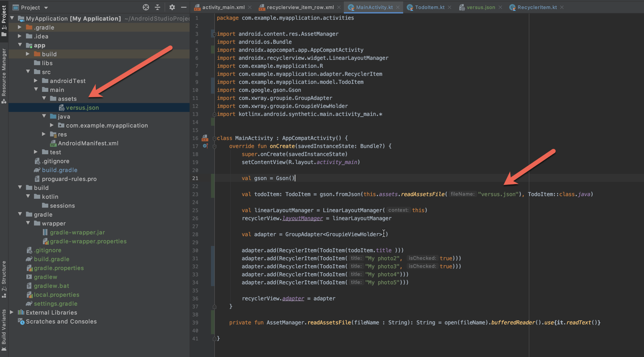Toggle the Resource Manager side panel
Screen dimensions: 644x357
tap(4, 74)
